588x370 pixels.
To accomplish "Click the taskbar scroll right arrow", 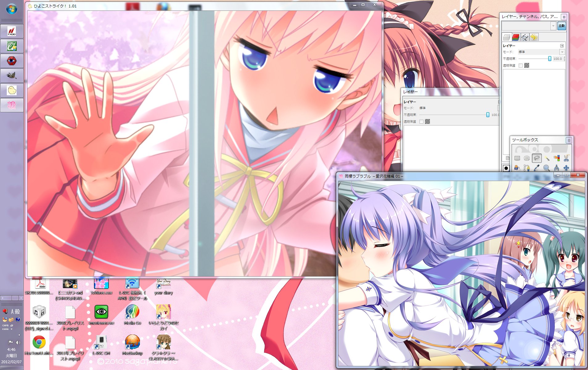I will [x=21, y=298].
